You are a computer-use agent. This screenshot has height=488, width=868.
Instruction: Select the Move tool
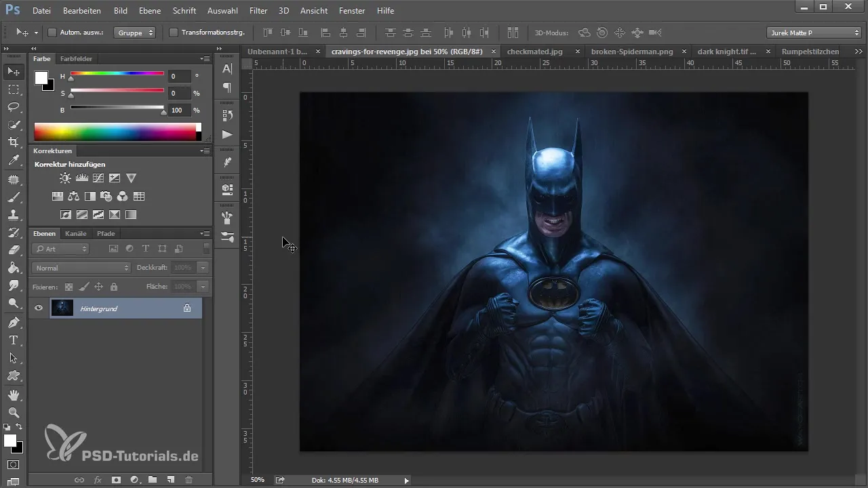(x=14, y=71)
